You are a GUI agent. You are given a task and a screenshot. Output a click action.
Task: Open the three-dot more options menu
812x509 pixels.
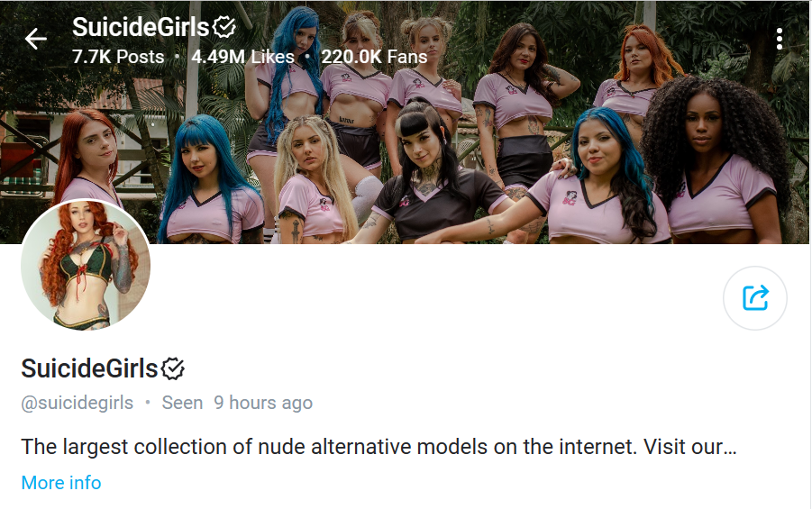tap(779, 40)
